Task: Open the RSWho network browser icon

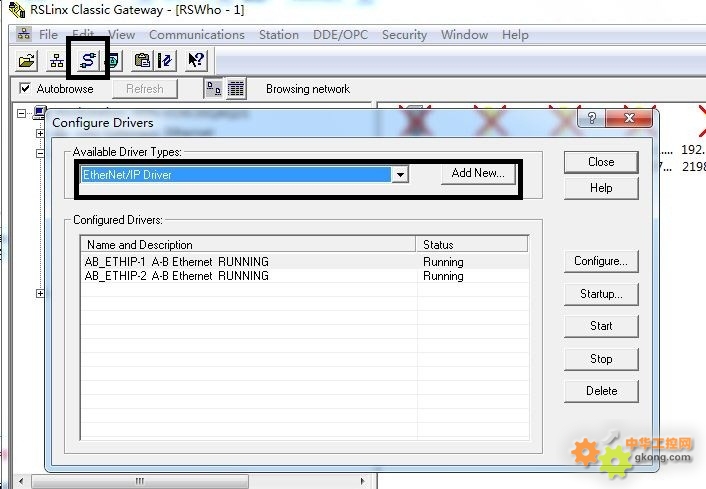Action: pyautogui.click(x=57, y=60)
